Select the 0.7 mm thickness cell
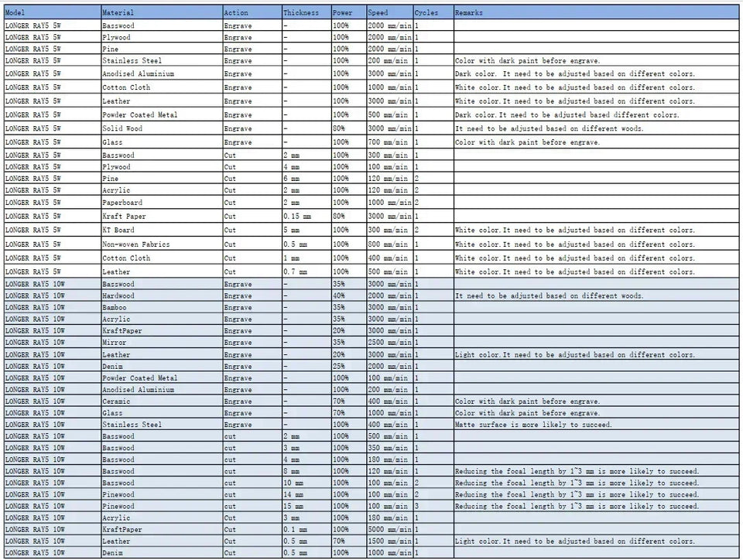 pyautogui.click(x=307, y=271)
